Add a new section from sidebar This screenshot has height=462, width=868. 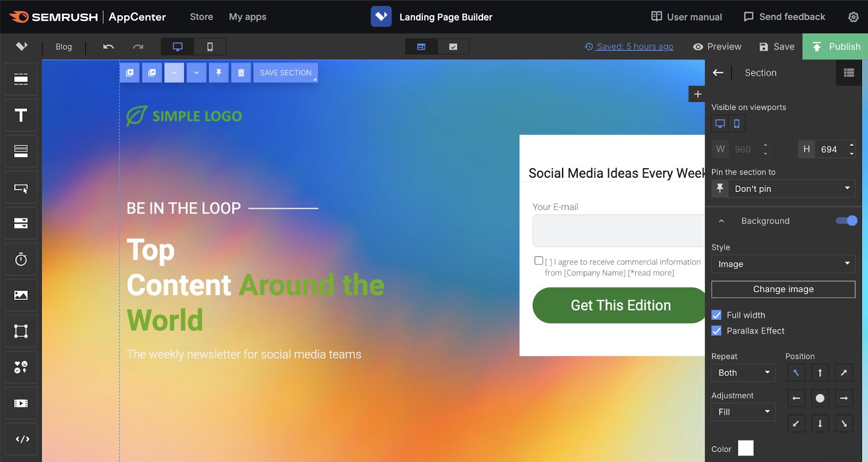click(21, 80)
